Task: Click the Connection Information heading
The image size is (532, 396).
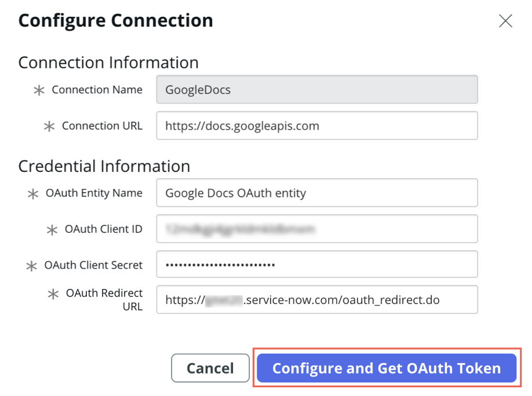Action: [x=108, y=63]
